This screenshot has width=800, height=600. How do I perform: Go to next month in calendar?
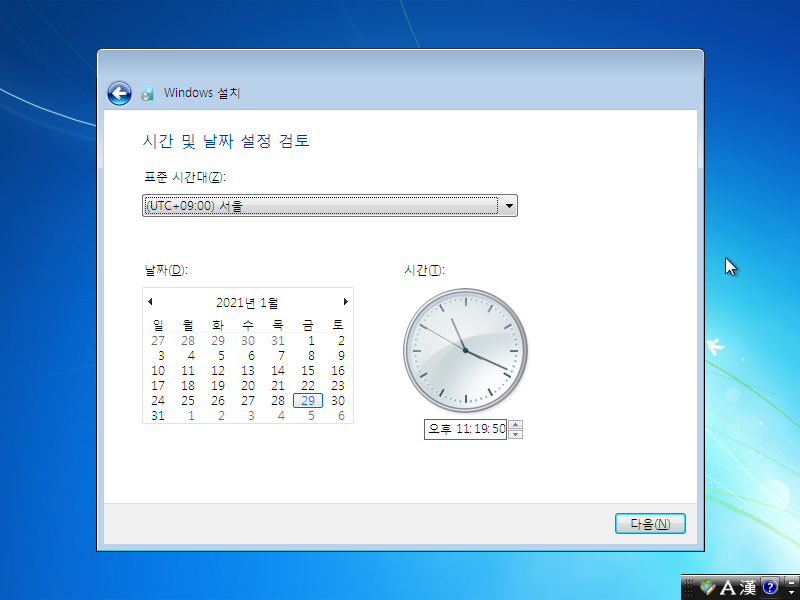(345, 302)
